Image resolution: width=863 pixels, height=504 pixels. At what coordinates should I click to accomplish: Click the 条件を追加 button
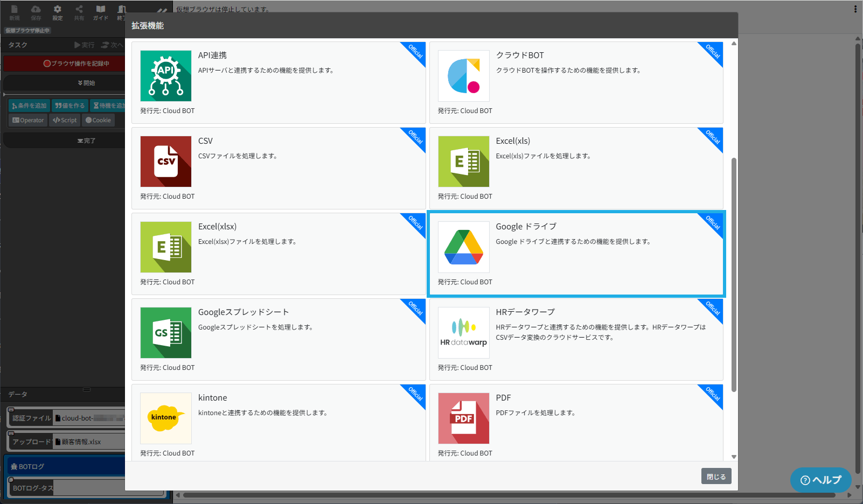click(x=30, y=106)
